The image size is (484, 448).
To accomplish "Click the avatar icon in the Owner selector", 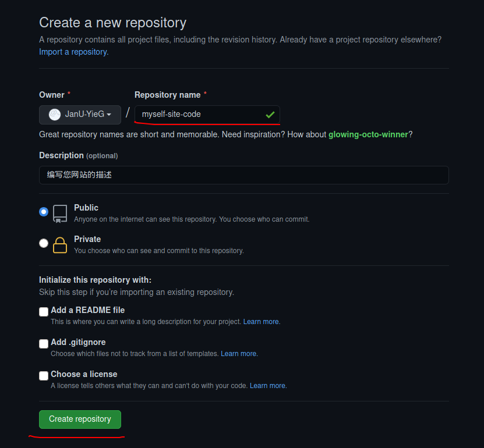I will [54, 114].
